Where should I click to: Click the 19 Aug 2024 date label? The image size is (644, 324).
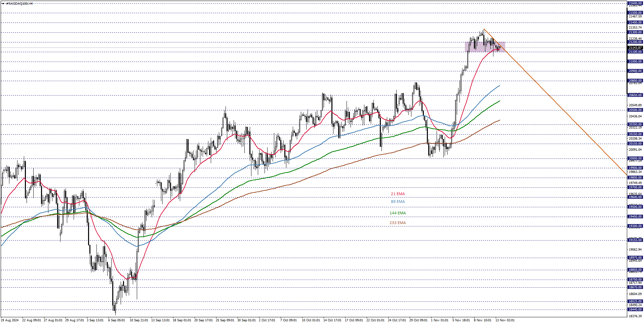pos(10,320)
